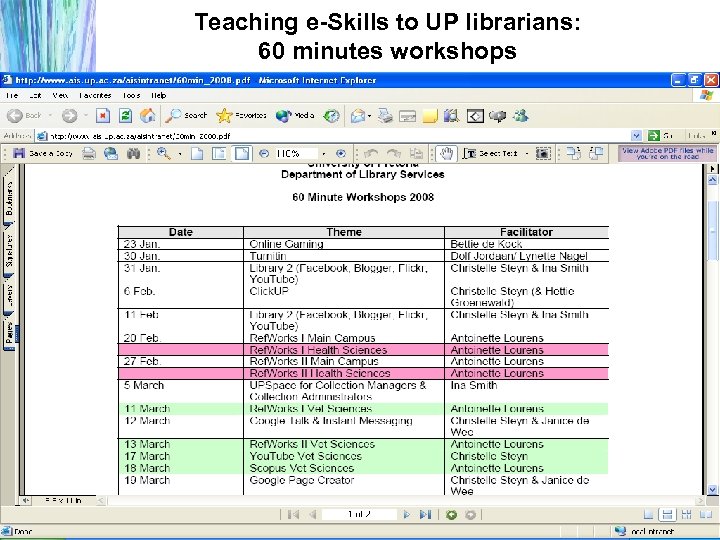720x540 pixels.
Task: Click the IE Favorites button
Action: [241, 116]
